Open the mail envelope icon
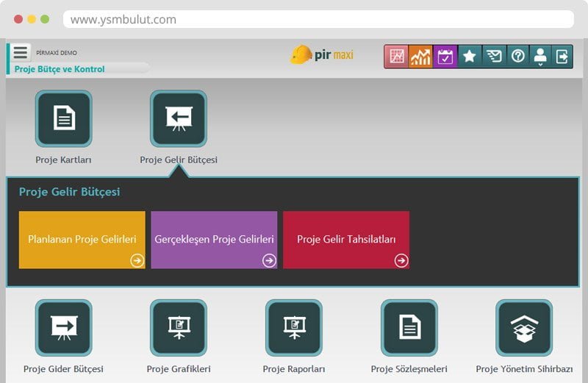Viewport: 588px width, 383px height. click(494, 57)
